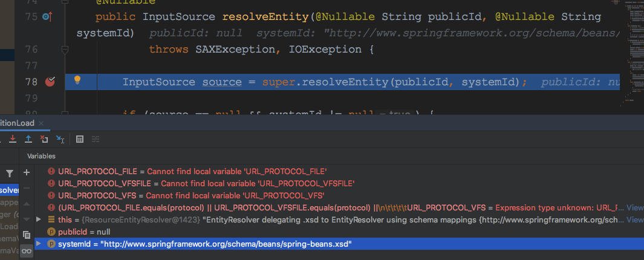Click the parameter icon beside systemId

pyautogui.click(x=51, y=244)
